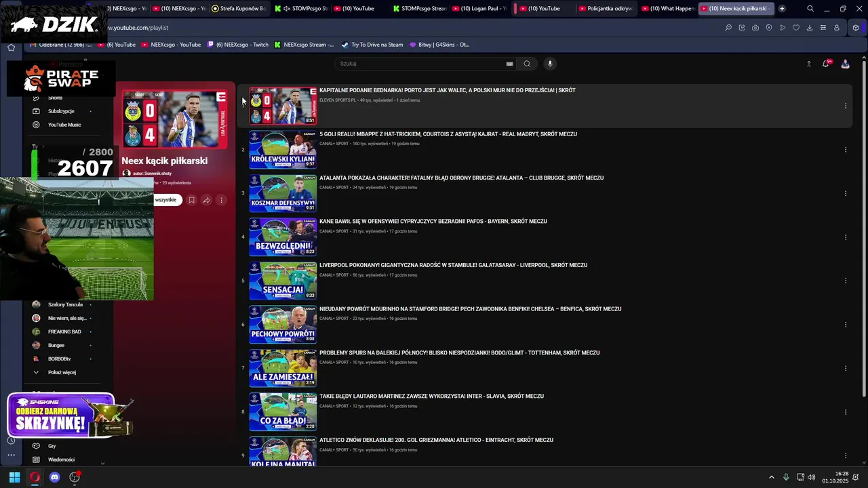Activate voice search microphone icon

[x=550, y=64]
